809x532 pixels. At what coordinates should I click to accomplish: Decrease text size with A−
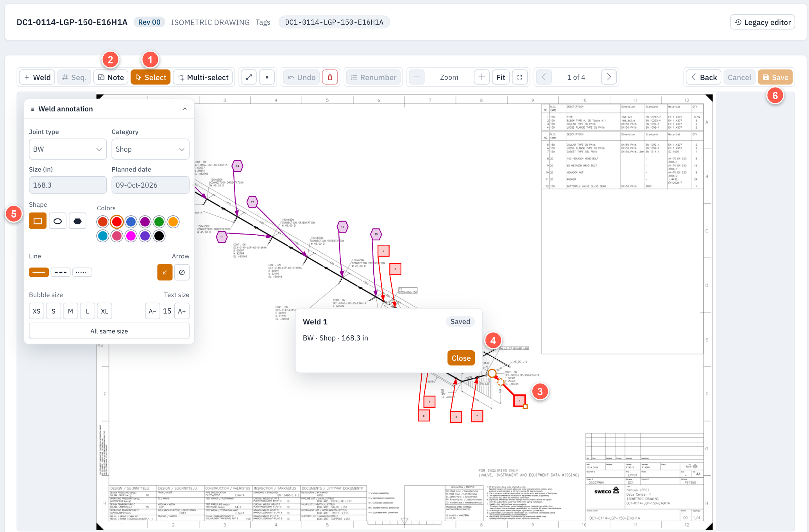[152, 311]
